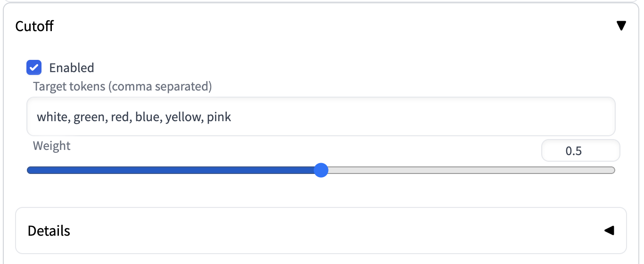Grab the Weight slider handle
The width and height of the screenshot is (644, 264).
[x=321, y=170]
